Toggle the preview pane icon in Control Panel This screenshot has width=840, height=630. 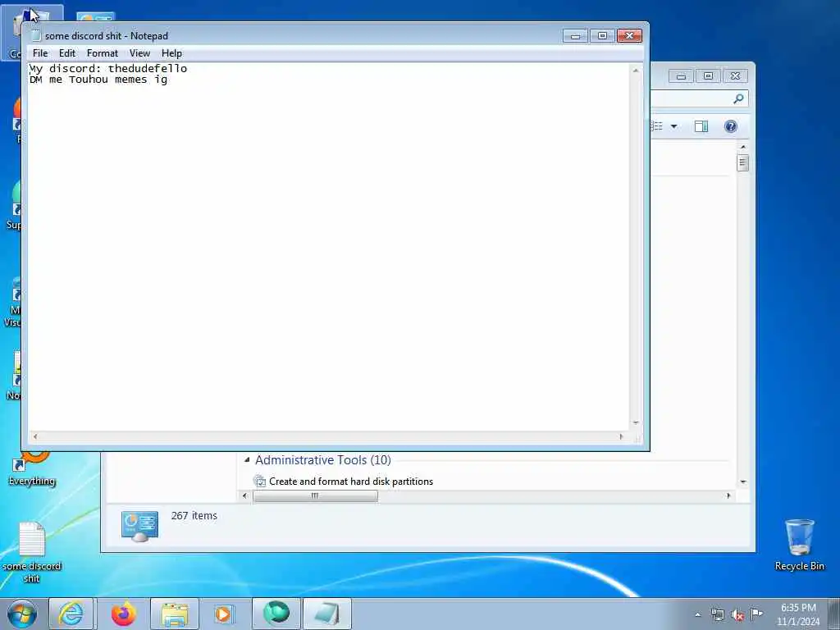pyautogui.click(x=701, y=126)
